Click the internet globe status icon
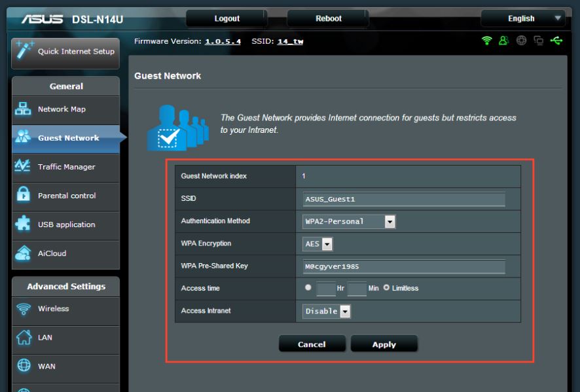The width and height of the screenshot is (580, 392). [521, 41]
